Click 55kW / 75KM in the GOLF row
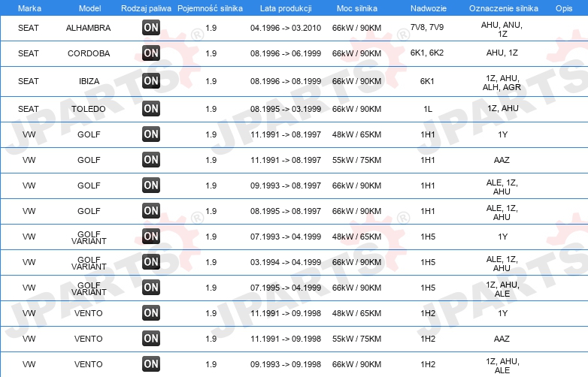The image size is (588, 377). coord(356,160)
